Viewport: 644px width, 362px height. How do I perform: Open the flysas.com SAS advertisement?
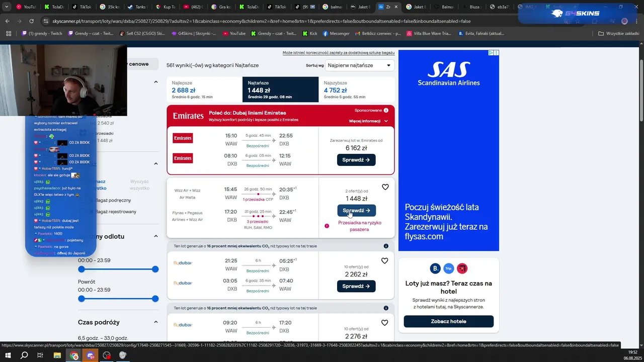(x=449, y=151)
